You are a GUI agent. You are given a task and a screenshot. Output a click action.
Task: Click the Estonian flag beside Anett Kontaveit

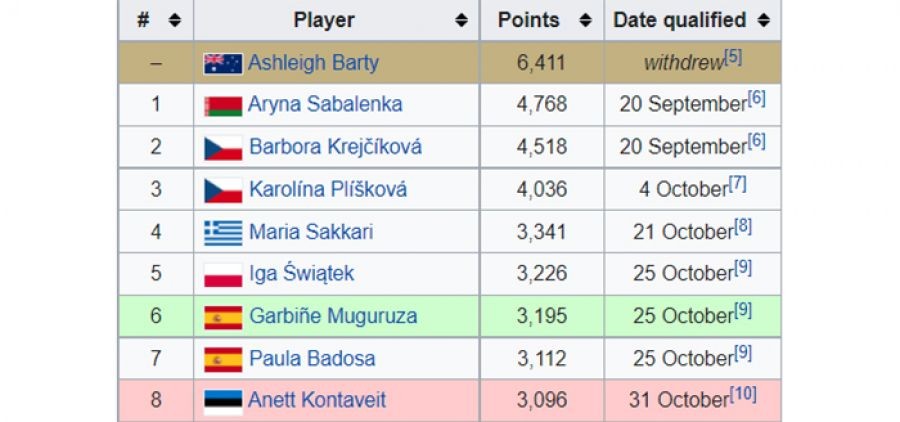click(x=223, y=401)
